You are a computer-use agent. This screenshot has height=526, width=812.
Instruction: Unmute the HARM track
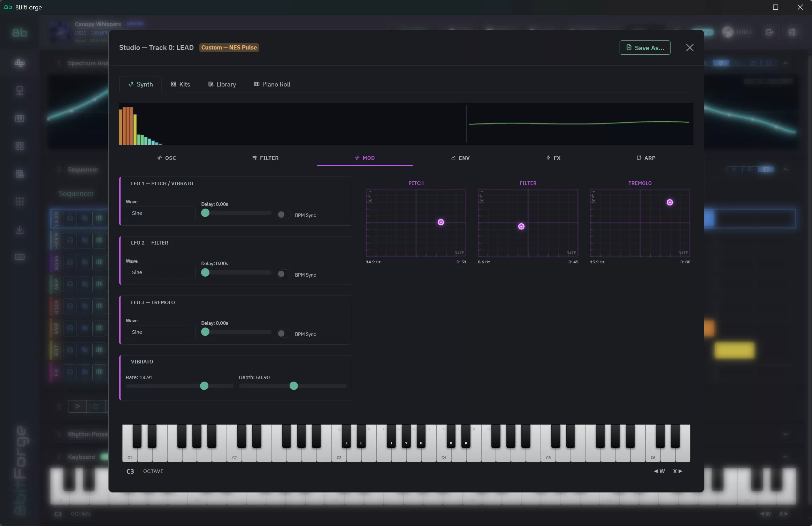[x=85, y=240]
